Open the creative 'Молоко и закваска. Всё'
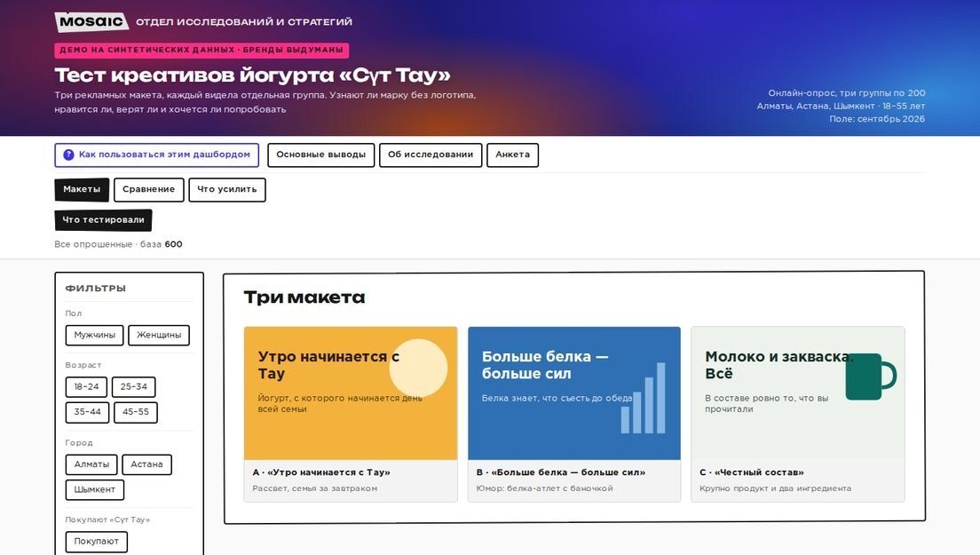 [x=798, y=393]
